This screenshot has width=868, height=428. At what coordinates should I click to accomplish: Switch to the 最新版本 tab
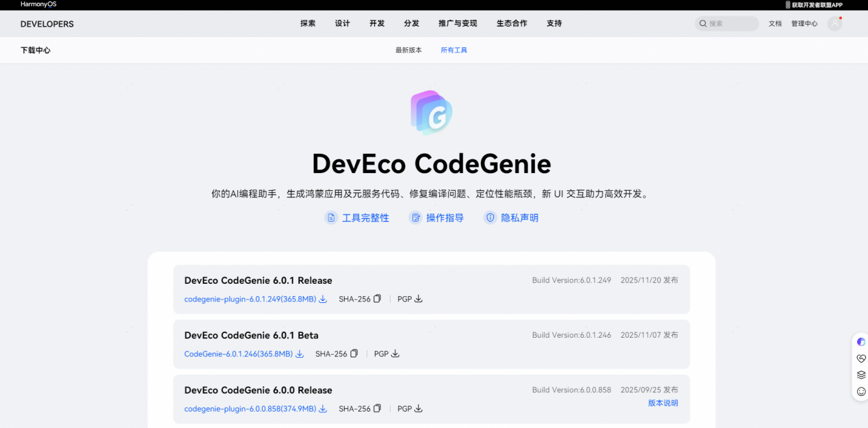409,49
